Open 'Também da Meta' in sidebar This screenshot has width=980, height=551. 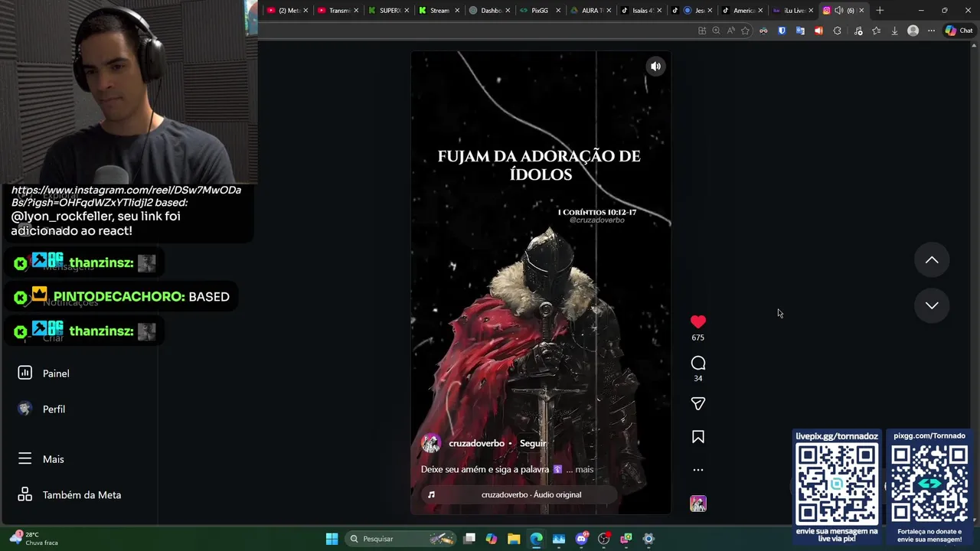(x=82, y=495)
